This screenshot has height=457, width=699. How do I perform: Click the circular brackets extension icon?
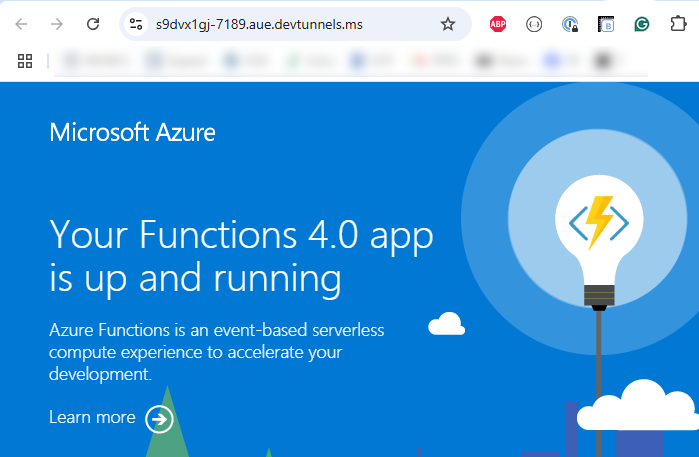(534, 24)
